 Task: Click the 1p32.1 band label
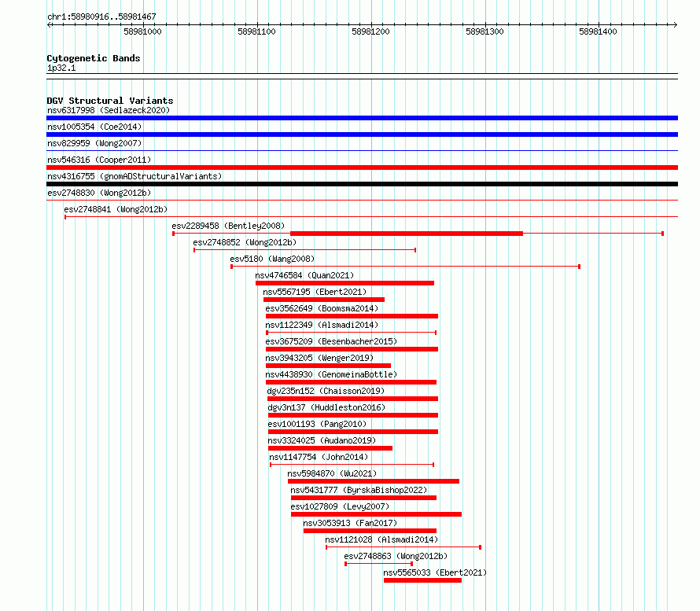tap(61, 68)
